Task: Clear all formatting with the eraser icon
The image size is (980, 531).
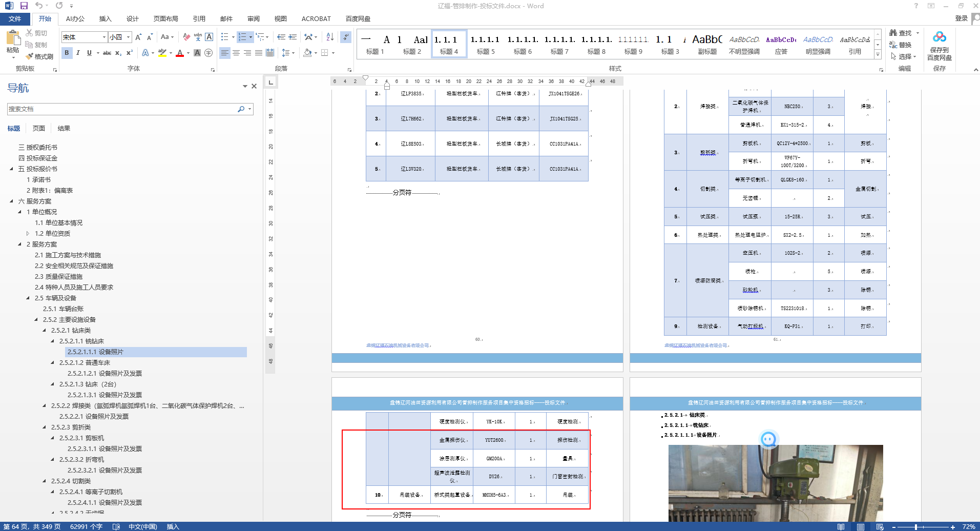Action: pos(186,37)
